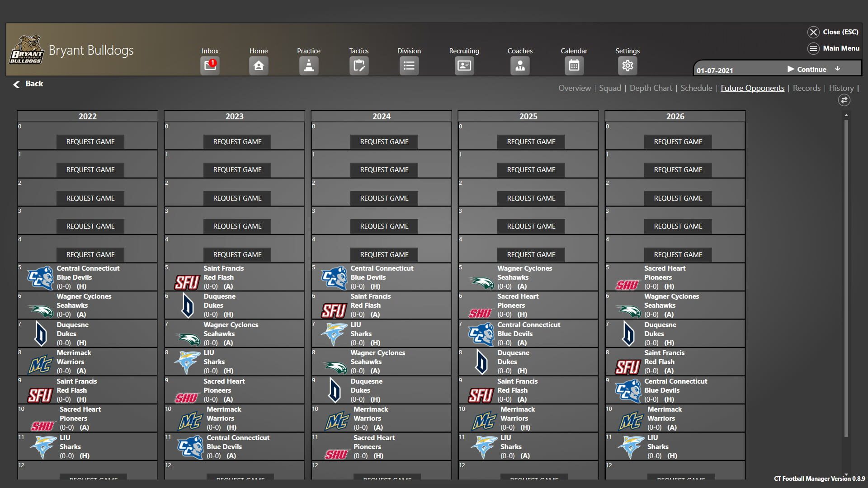Expand the Continue dropdown arrow
868x488 pixels.
[x=838, y=69]
